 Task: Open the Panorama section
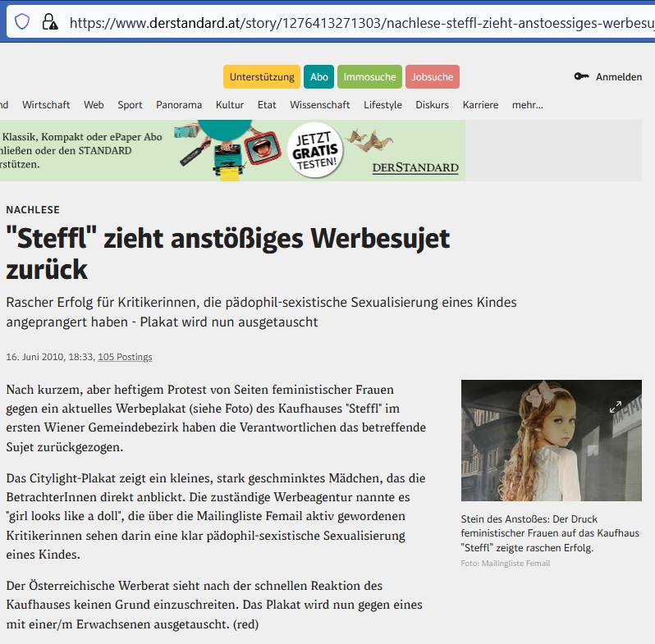(179, 105)
